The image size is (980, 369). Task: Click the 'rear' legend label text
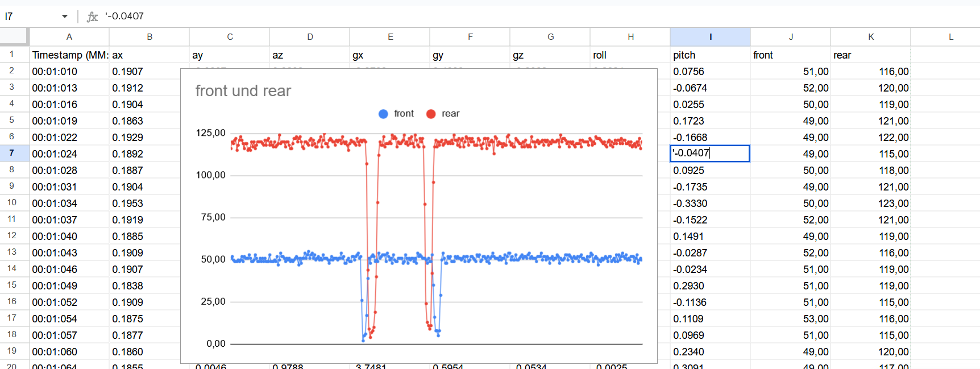(450, 114)
